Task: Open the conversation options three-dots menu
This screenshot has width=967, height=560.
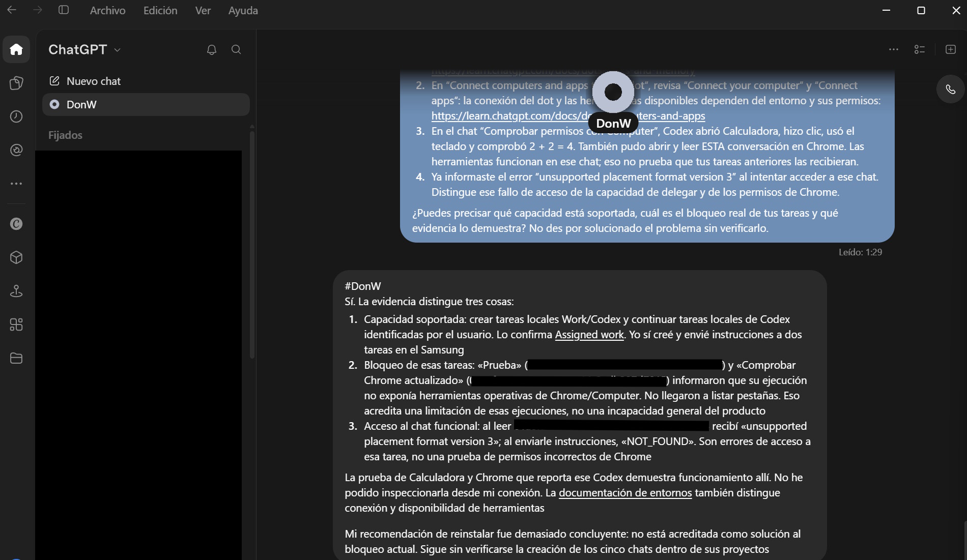Action: pyautogui.click(x=894, y=49)
